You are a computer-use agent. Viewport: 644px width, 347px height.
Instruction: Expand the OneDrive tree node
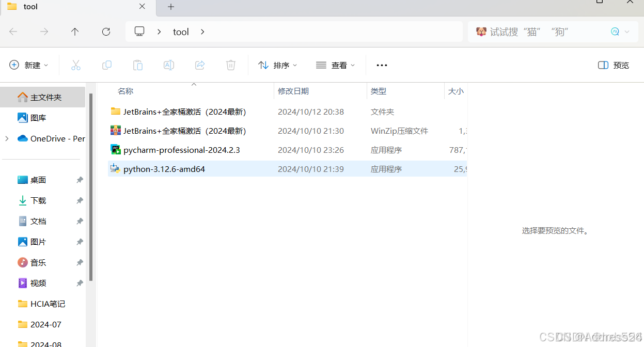point(7,138)
